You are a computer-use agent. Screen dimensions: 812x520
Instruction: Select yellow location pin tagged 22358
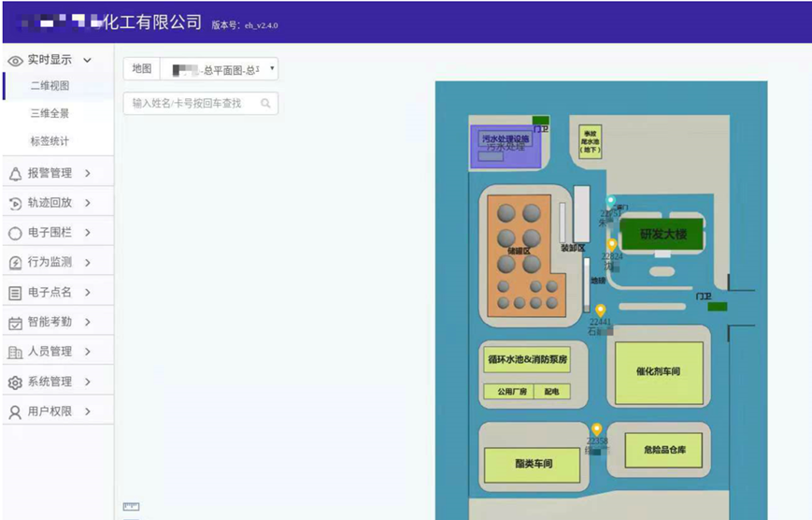click(597, 428)
